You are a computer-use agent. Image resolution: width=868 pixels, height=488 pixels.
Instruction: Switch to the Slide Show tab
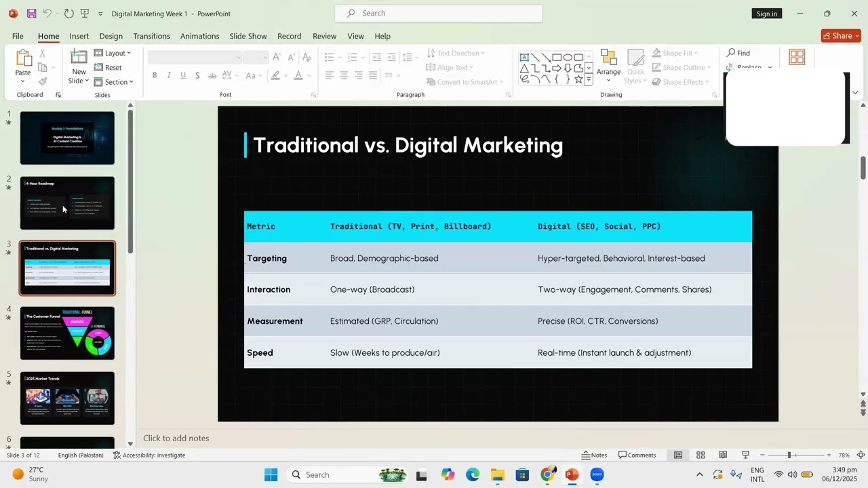(248, 36)
